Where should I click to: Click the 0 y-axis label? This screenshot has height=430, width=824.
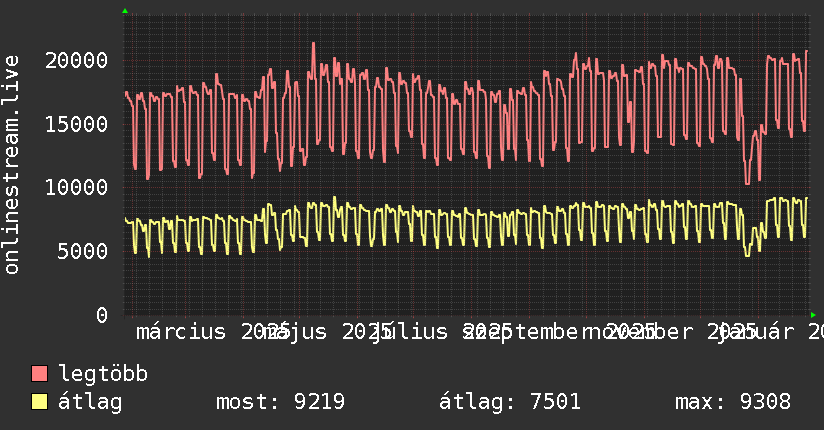tap(102, 315)
